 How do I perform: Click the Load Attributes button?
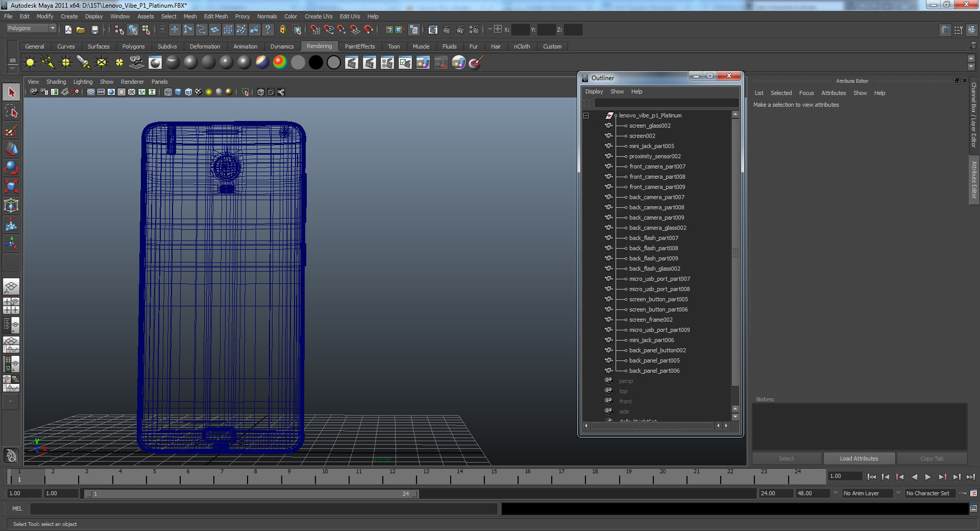(x=859, y=458)
